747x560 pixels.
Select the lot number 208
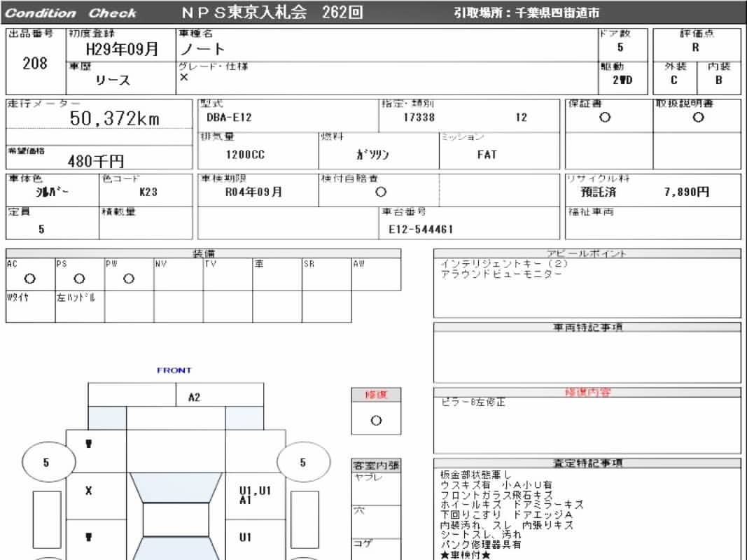pos(35,63)
